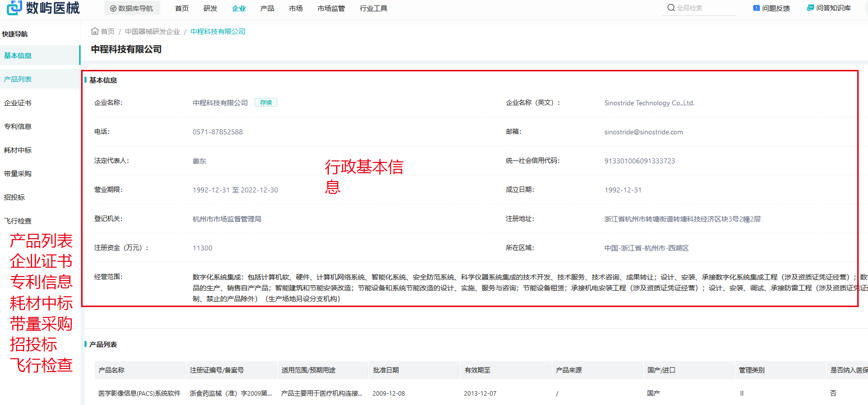Jump to 产品列表 in sidebar
This screenshot has width=868, height=405.
pos(18,79)
